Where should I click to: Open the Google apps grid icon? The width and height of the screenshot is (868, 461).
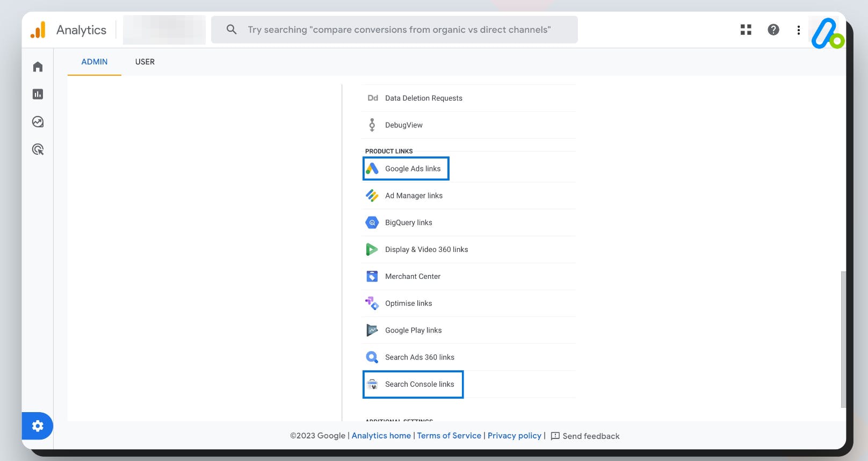click(x=746, y=30)
